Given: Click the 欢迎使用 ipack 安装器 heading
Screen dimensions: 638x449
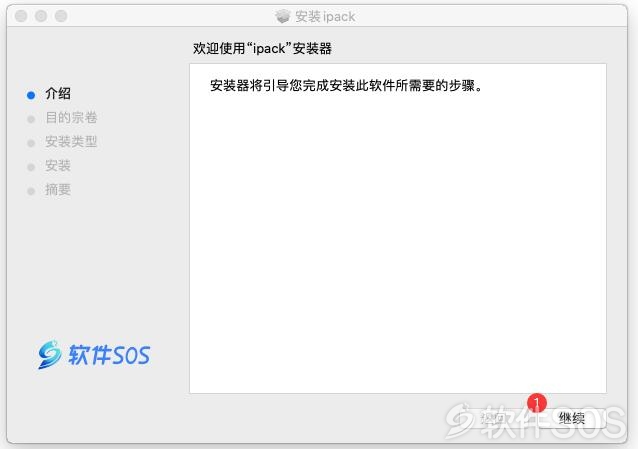Looking at the screenshot, I should coord(262,48).
